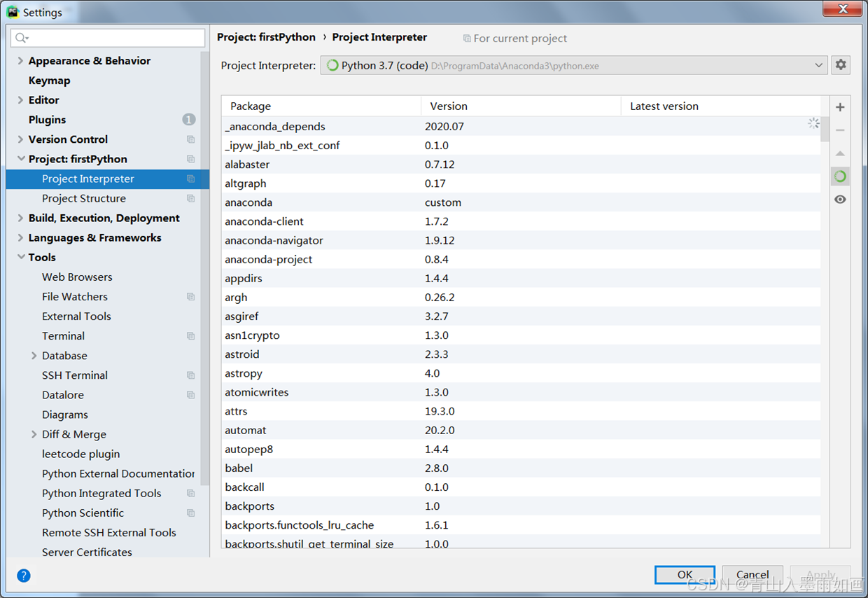Click the copy icon next to Version Control
868x598 pixels.
(x=190, y=139)
